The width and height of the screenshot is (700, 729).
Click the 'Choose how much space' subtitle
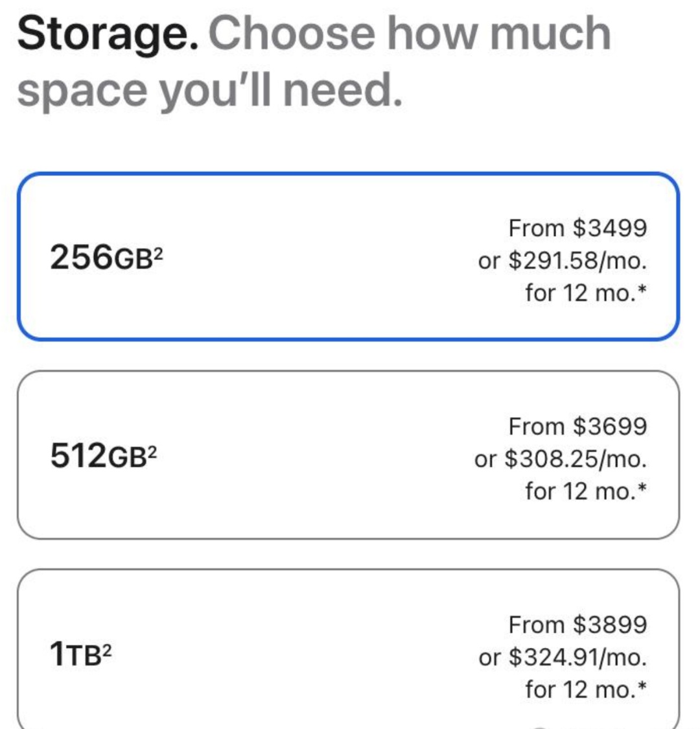click(x=314, y=62)
